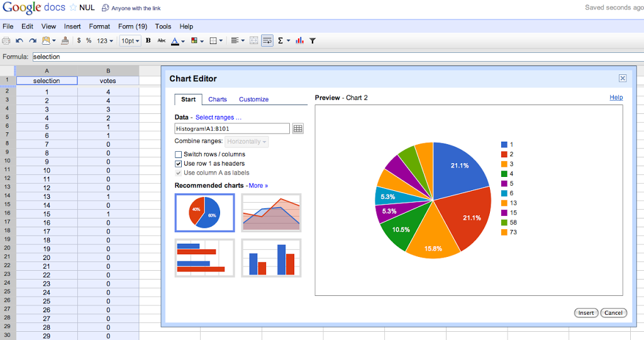Click the green legend swatch for 58
The height and width of the screenshot is (340, 644).
pos(504,222)
